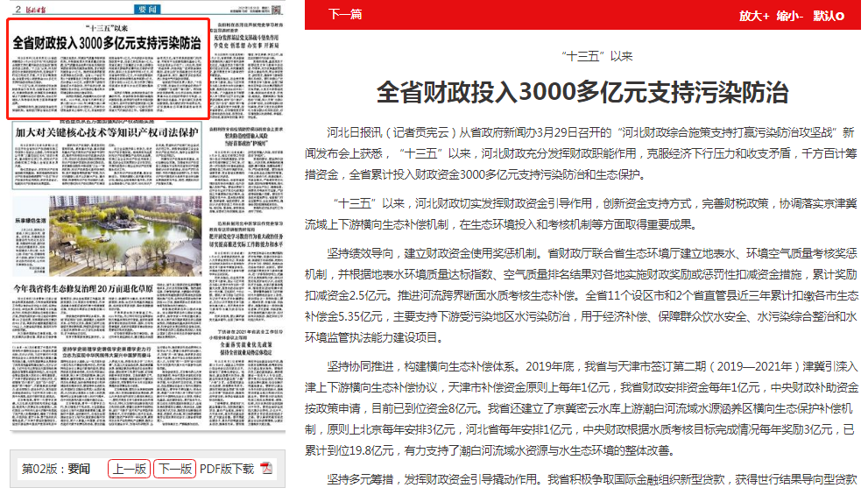
Task: Open next article via 下一篇
Action: coord(345,15)
